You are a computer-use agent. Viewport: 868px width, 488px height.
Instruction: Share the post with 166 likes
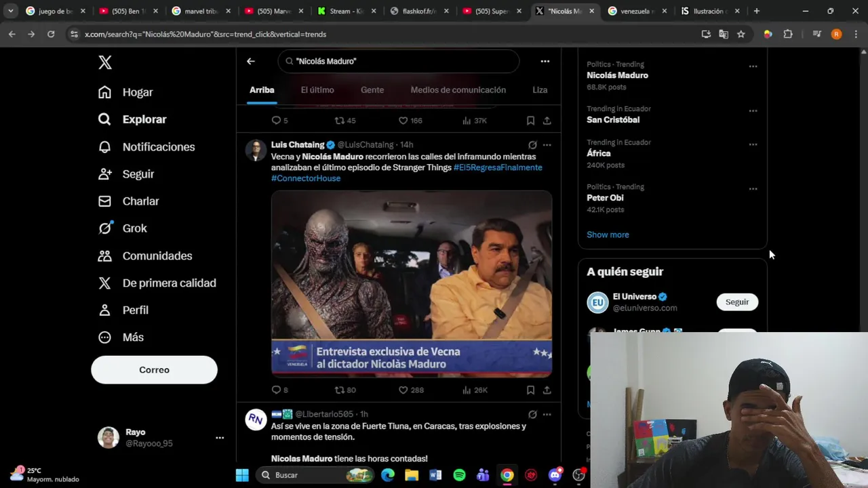tap(547, 121)
